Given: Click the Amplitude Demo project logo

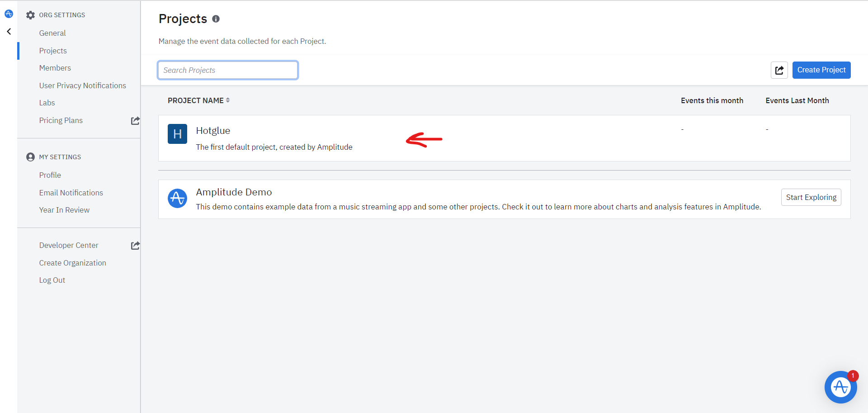Looking at the screenshot, I should click(177, 198).
